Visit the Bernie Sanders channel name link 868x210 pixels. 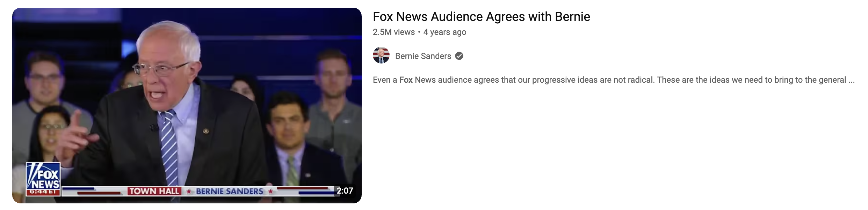point(423,56)
